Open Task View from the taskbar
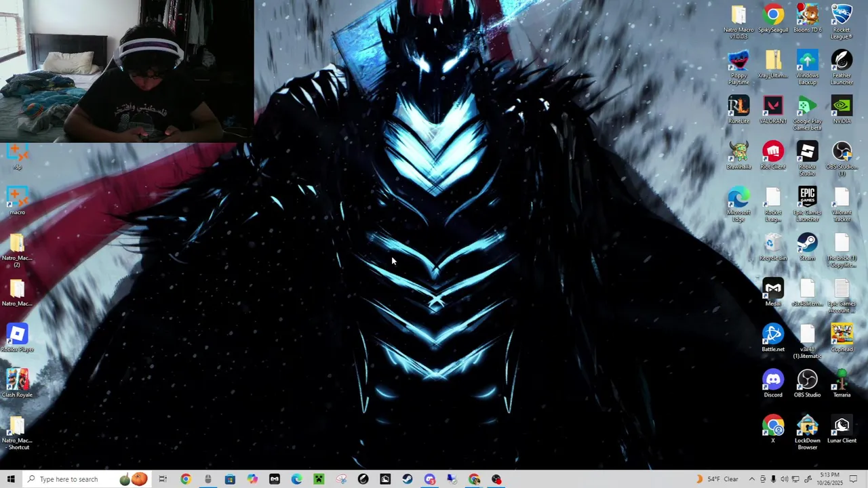 (163, 479)
